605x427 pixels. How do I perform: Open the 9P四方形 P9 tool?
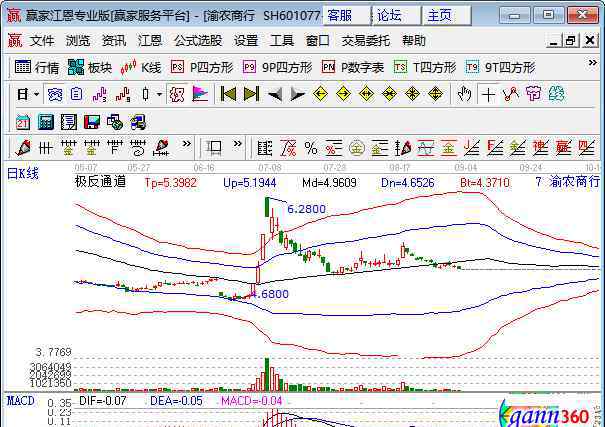(277, 68)
